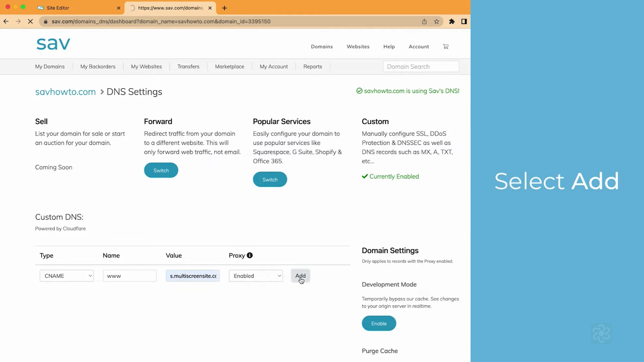Click the Purge Cache heading

pyautogui.click(x=380, y=351)
